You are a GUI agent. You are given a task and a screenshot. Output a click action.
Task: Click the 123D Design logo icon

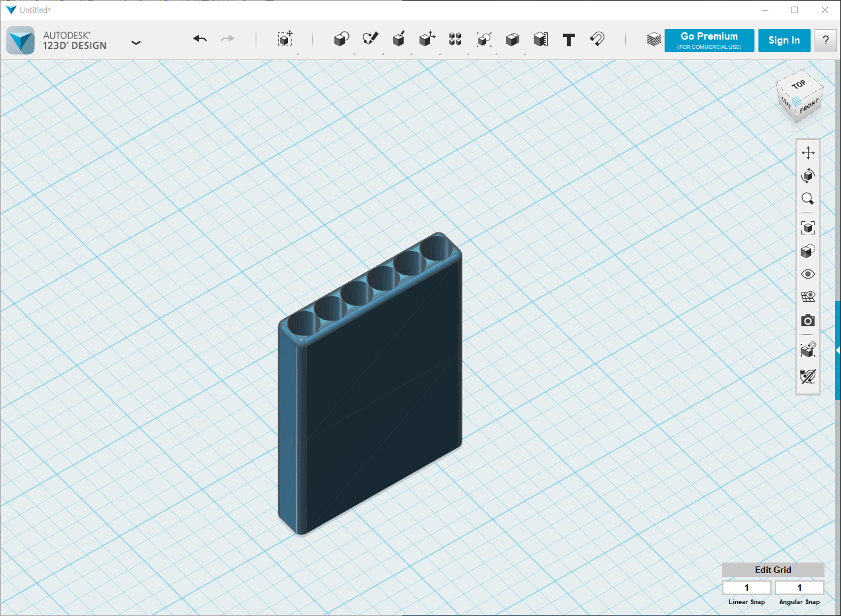[x=20, y=40]
